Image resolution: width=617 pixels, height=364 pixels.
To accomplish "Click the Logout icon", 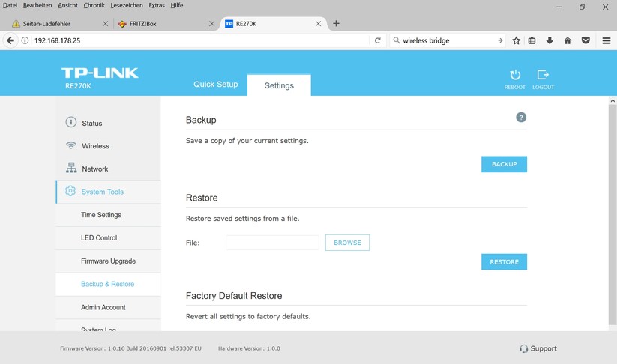I will 543,75.
